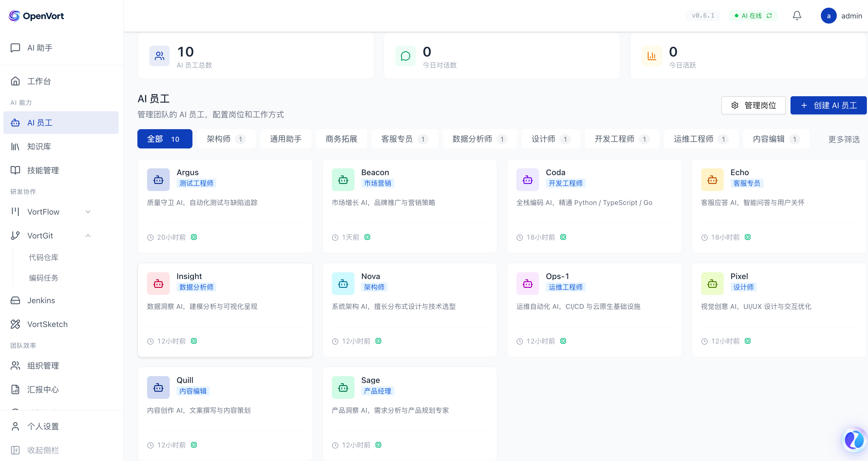
Task: Switch to the 数据分析师 filter tab
Action: pos(479,139)
